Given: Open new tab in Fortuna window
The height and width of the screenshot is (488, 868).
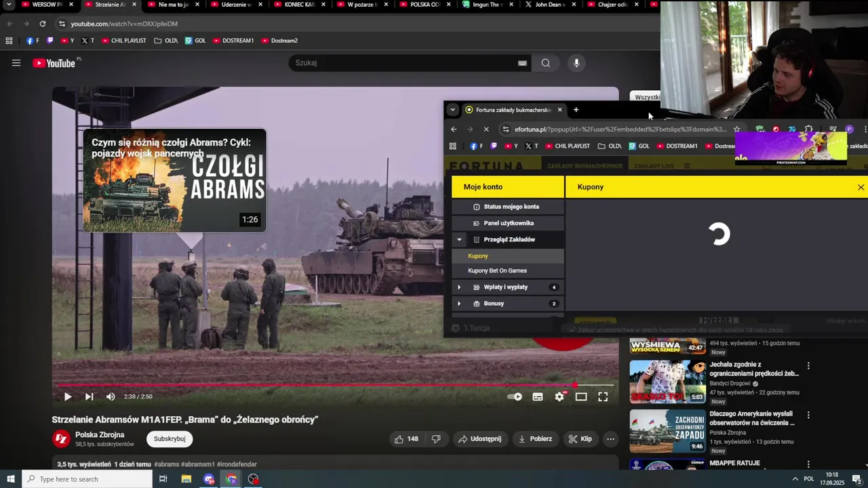Looking at the screenshot, I should coord(576,110).
